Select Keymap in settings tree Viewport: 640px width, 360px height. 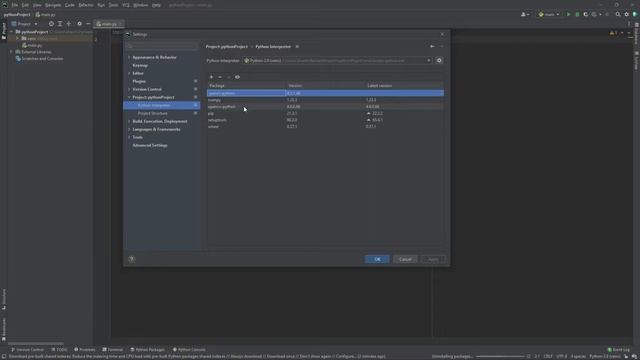click(140, 65)
